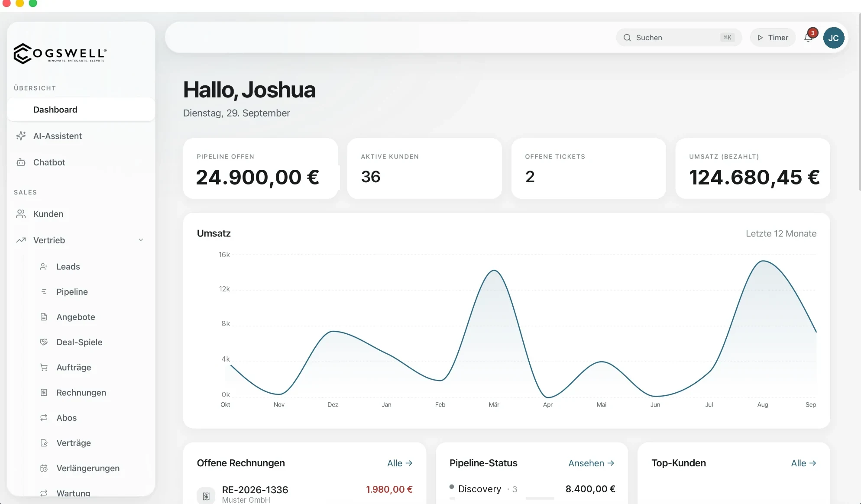Click the Vertrieb trend arrow icon

tap(21, 240)
